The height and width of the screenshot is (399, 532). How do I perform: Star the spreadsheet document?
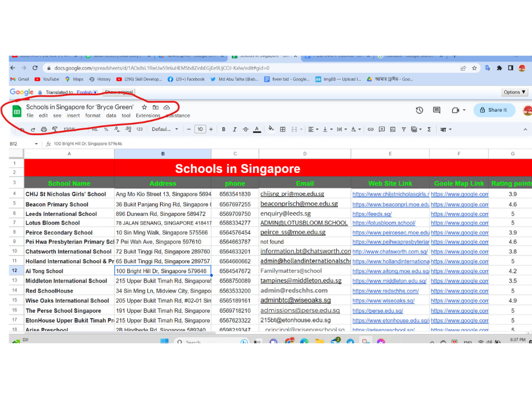pos(144,107)
